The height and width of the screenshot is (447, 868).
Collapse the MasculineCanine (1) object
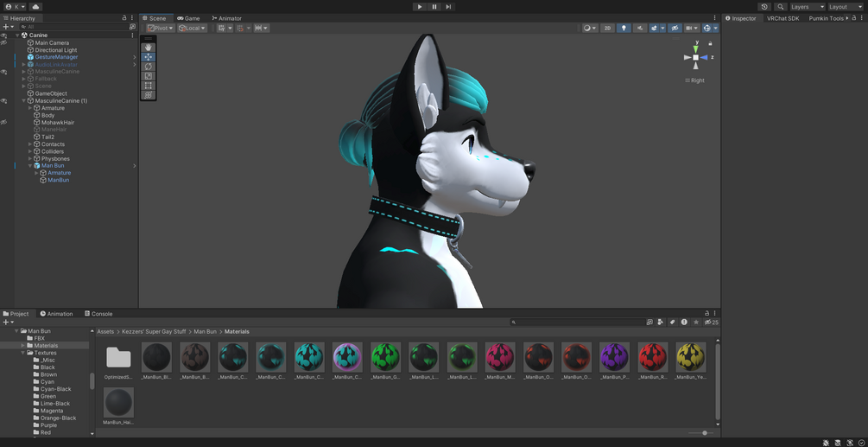click(x=24, y=101)
